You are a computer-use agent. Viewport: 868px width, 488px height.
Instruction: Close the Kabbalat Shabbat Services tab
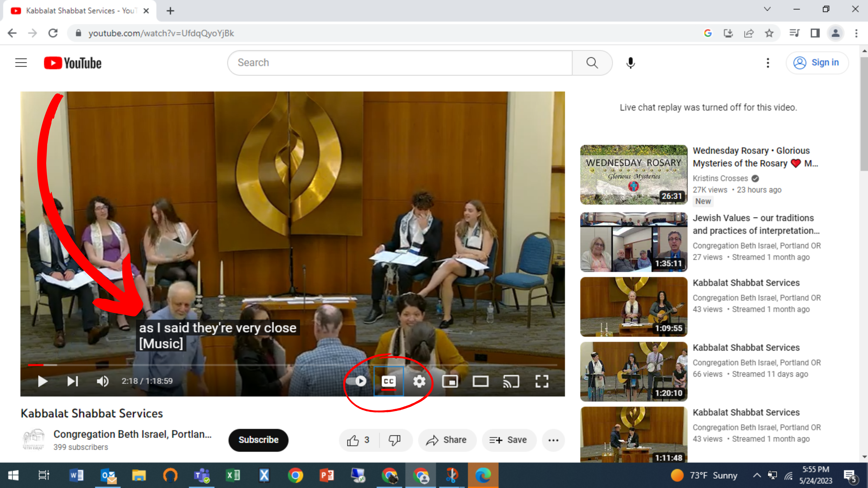tap(146, 11)
